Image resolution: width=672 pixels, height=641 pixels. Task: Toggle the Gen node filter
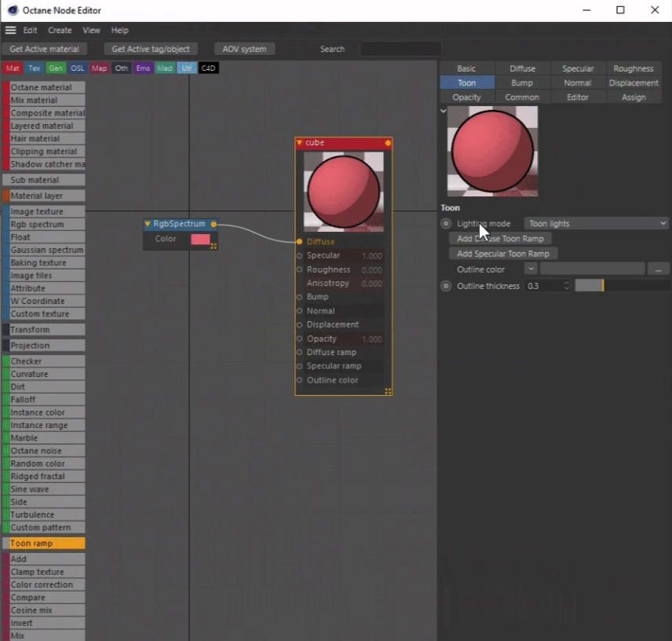coord(56,68)
